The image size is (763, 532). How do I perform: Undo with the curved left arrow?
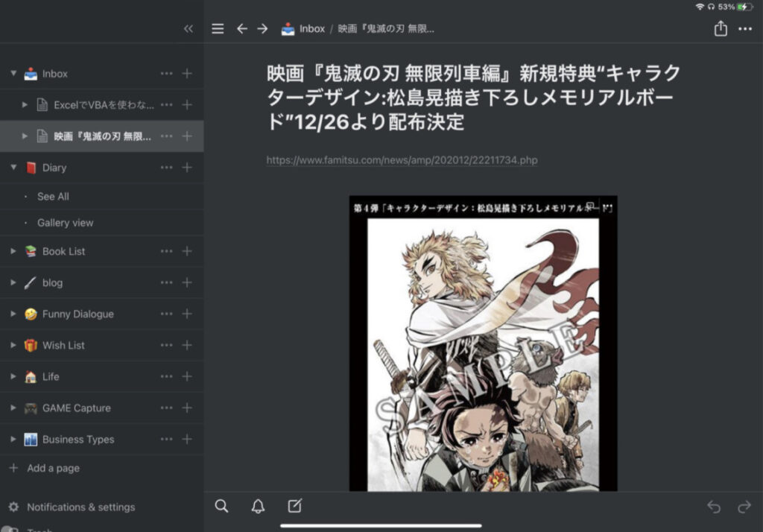tap(714, 507)
